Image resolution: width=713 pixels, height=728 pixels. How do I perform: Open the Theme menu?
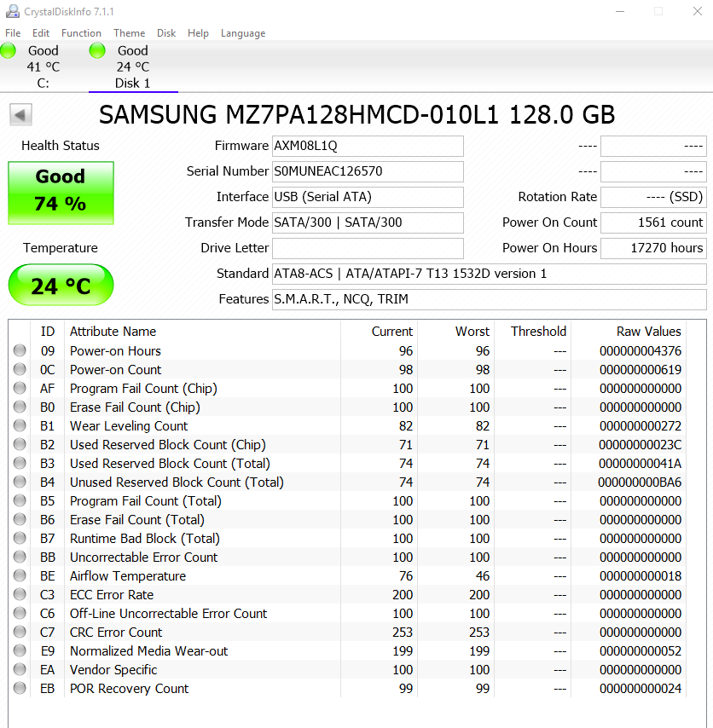point(129,33)
